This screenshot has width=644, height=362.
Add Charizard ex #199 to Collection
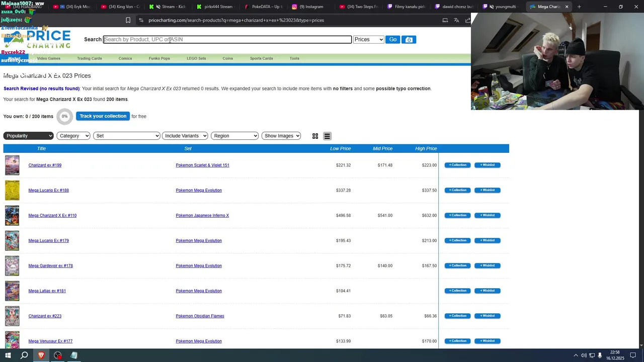pos(457,165)
